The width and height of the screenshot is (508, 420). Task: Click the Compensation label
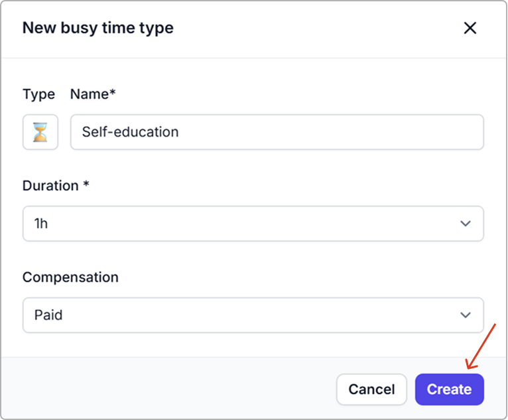click(70, 277)
